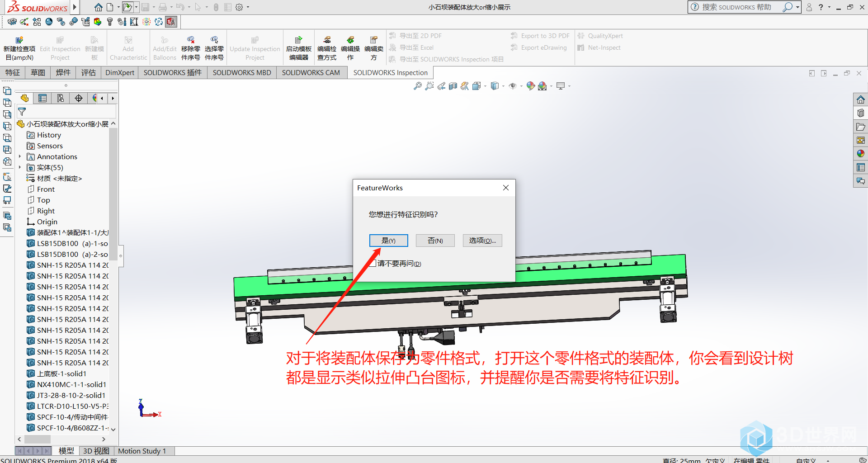868x463 pixels.
Task: Click 移除零件序号 remove balloons tool
Action: tap(191, 49)
